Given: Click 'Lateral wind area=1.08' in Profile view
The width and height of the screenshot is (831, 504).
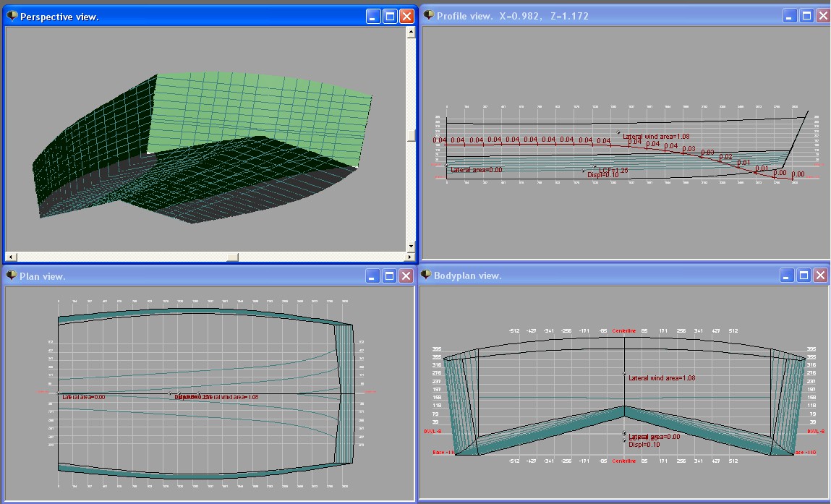Looking at the screenshot, I should click(x=655, y=136).
